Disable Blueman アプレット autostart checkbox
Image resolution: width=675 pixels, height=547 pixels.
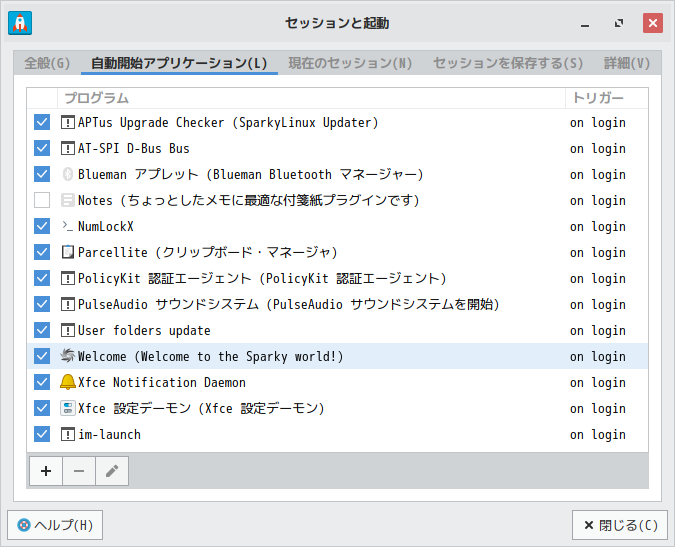point(42,174)
